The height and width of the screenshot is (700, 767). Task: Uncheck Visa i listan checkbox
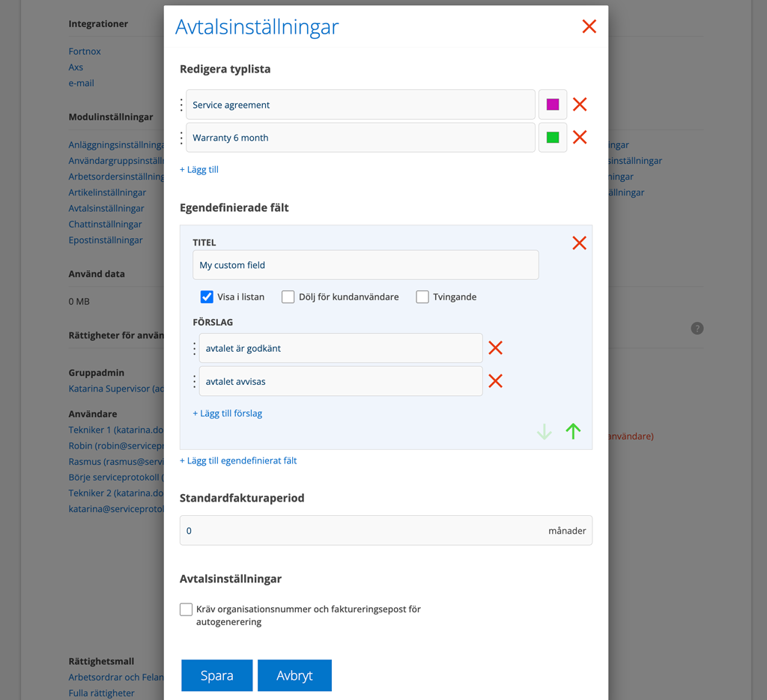pyautogui.click(x=207, y=296)
